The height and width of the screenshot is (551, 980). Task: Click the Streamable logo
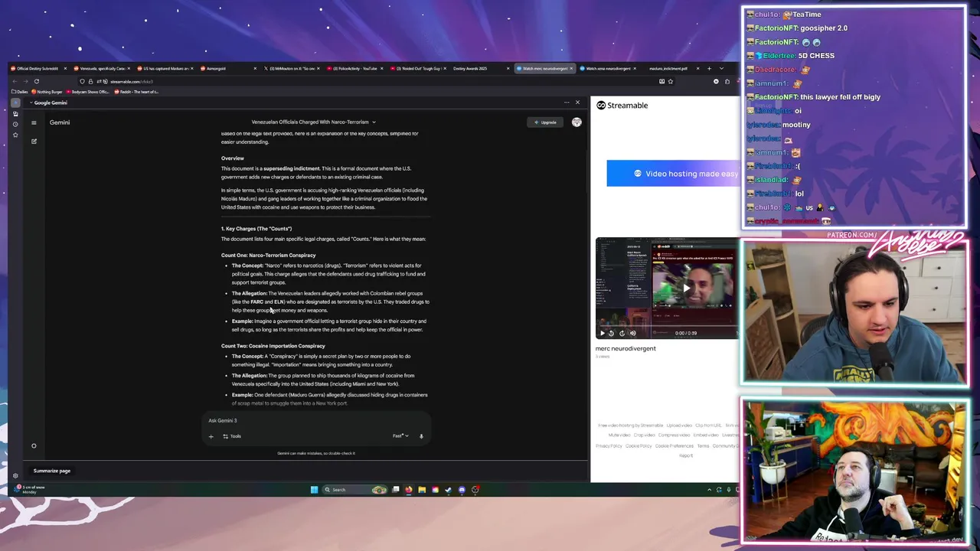pos(622,106)
